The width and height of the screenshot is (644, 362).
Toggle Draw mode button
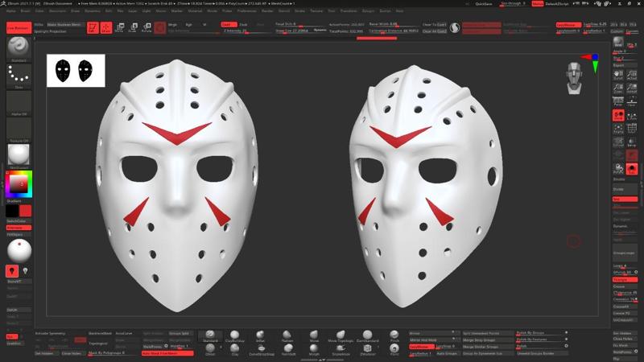tap(106, 27)
